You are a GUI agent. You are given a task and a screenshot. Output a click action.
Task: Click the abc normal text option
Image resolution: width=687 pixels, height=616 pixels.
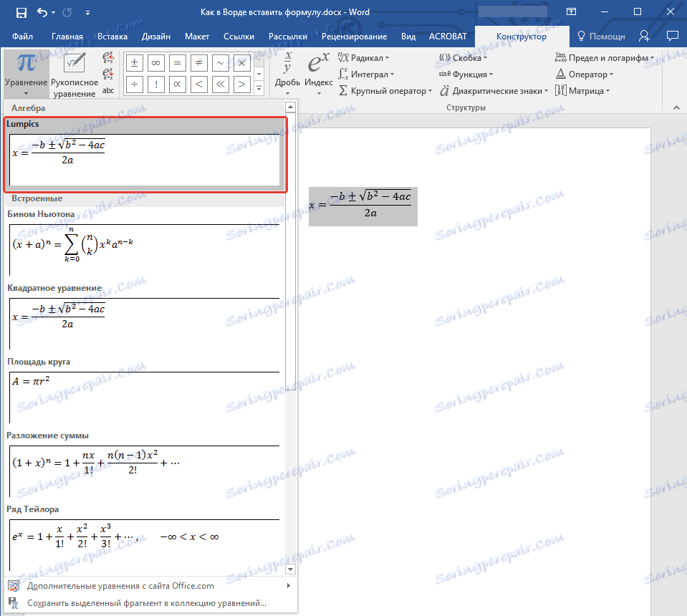pos(107,90)
